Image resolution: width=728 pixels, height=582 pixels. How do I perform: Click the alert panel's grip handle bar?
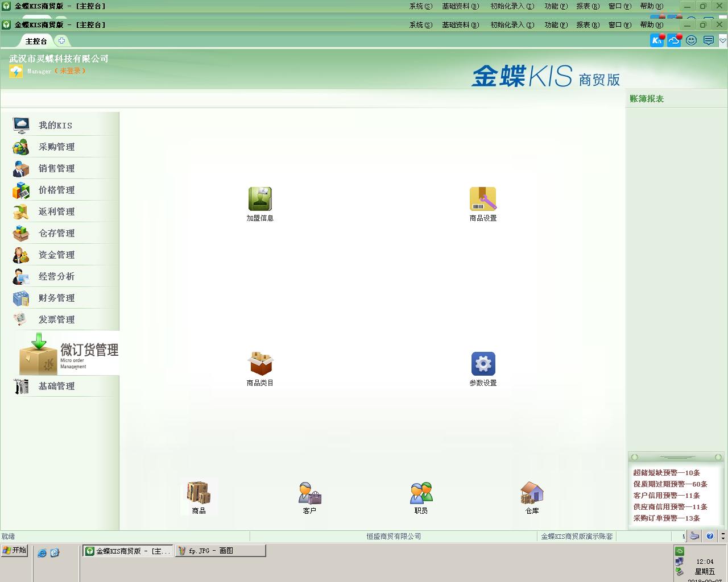(677, 457)
